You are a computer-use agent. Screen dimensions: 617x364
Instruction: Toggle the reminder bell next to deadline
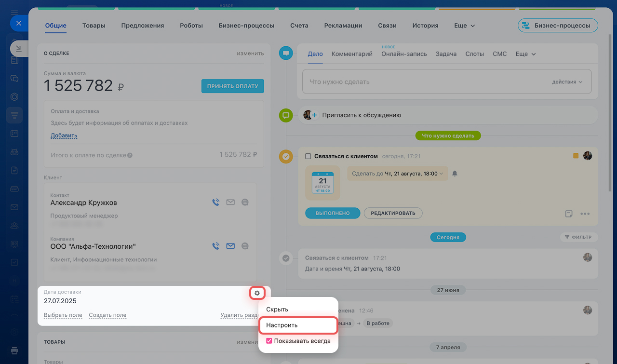[x=455, y=174]
